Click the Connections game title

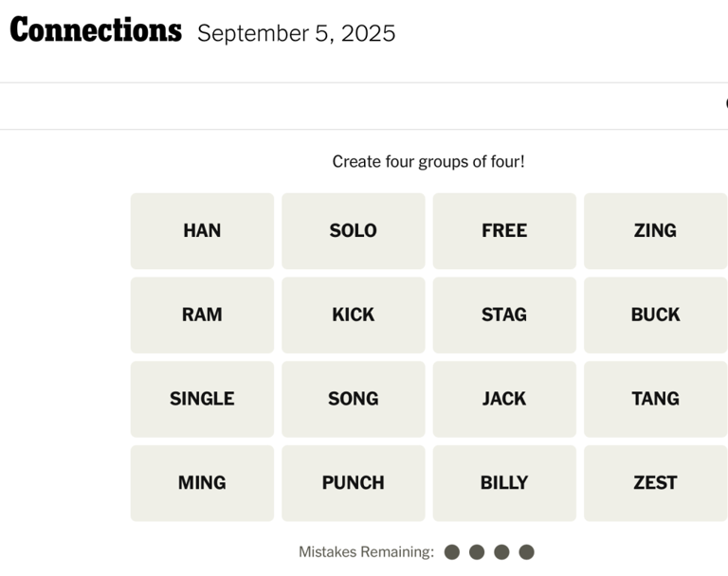[x=96, y=31]
